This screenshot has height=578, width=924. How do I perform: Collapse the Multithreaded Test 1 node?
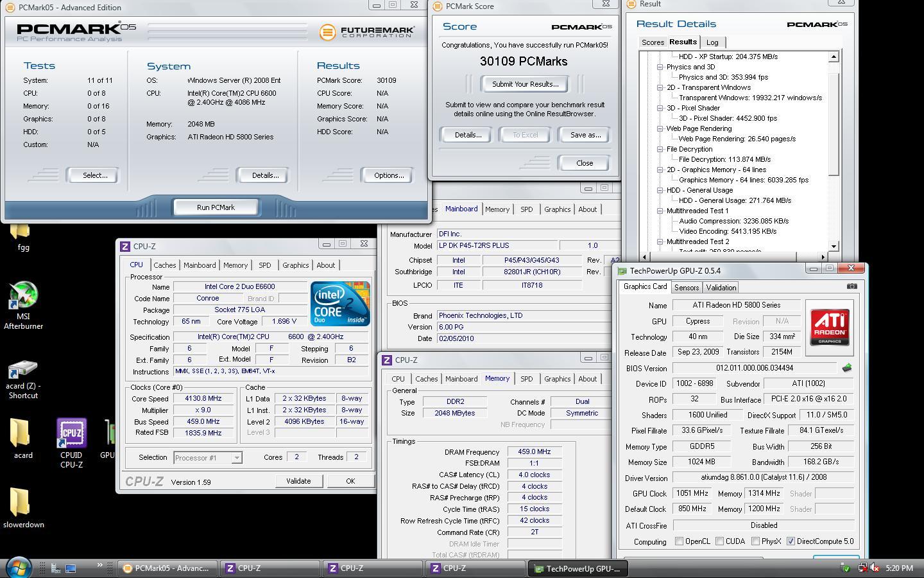[x=660, y=211]
